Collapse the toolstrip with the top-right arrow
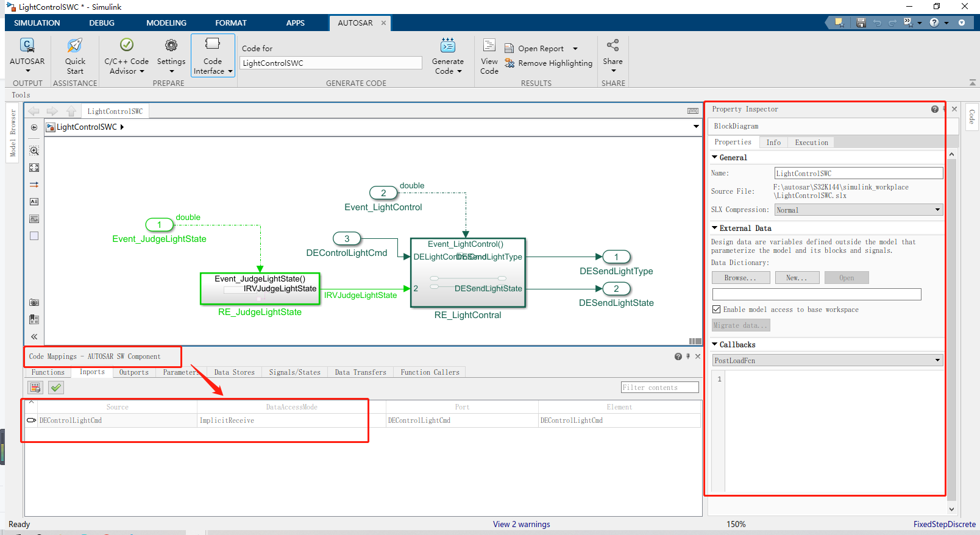The width and height of the screenshot is (980, 535). 972,82
